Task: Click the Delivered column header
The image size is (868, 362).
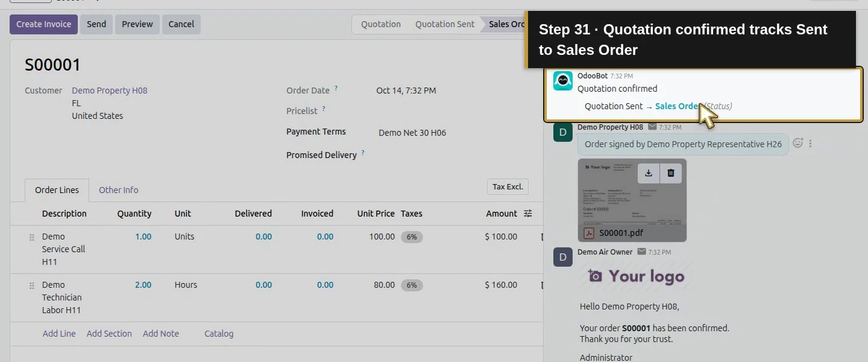Action: click(253, 214)
